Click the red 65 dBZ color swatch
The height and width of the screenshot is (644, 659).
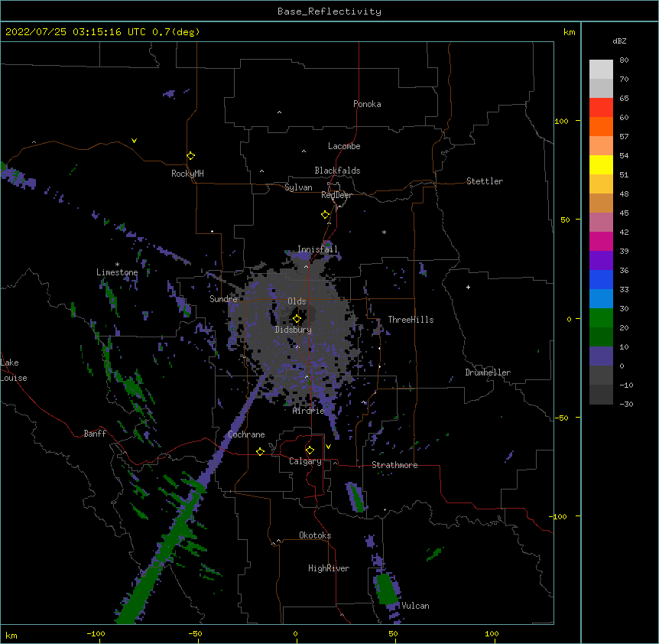coord(601,108)
